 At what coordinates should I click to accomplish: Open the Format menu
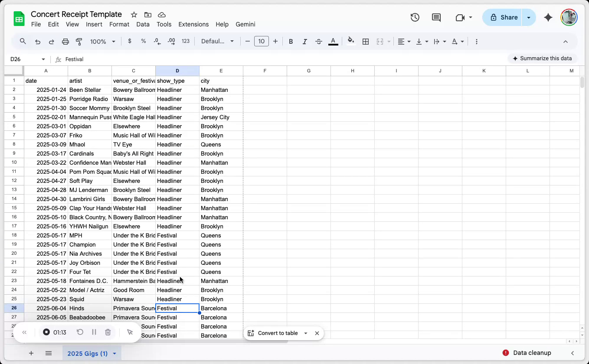click(119, 24)
